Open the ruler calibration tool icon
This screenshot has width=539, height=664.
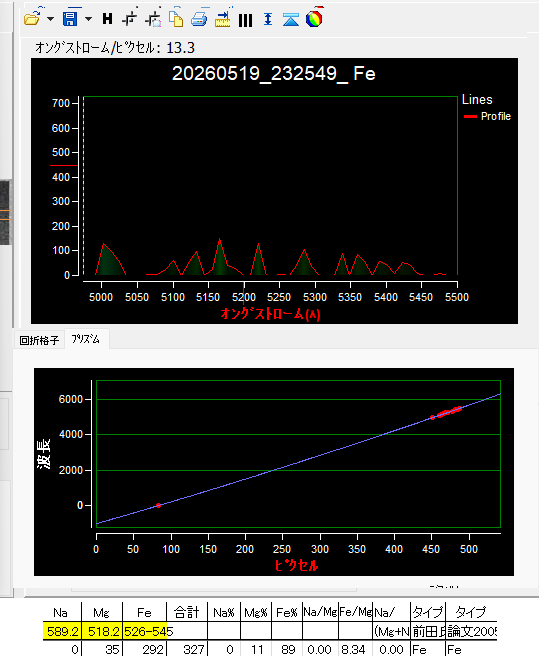coord(222,19)
